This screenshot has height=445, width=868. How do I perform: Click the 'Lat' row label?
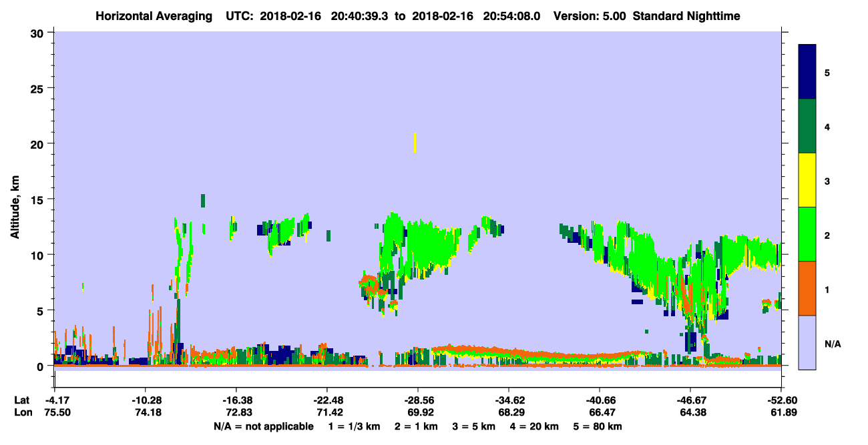click(x=22, y=400)
